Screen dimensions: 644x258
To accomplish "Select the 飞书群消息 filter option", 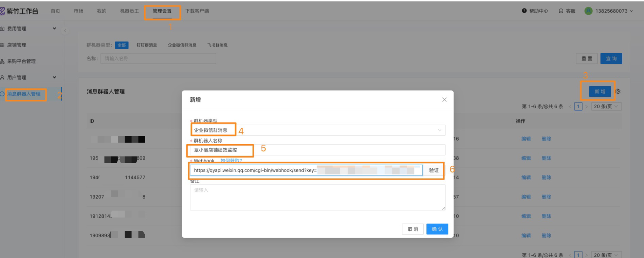I will (217, 45).
